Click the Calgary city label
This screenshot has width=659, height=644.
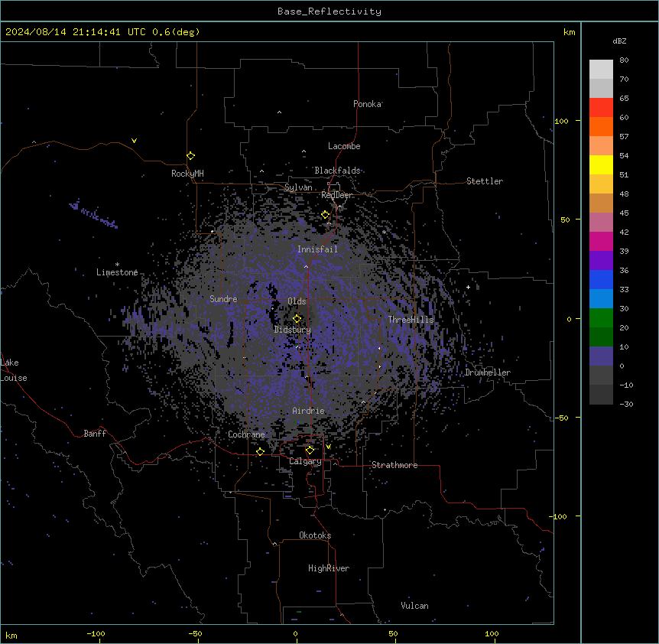tap(305, 461)
